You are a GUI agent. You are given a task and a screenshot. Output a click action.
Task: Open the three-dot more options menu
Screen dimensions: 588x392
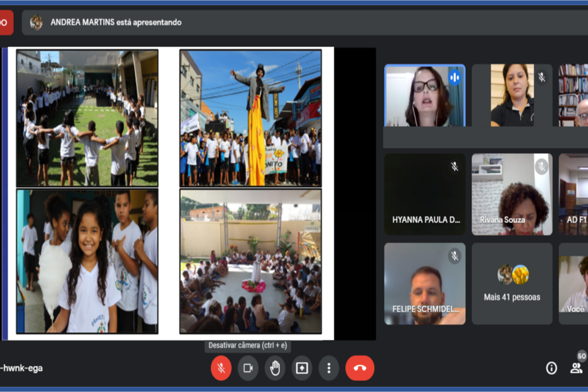coord(329,368)
